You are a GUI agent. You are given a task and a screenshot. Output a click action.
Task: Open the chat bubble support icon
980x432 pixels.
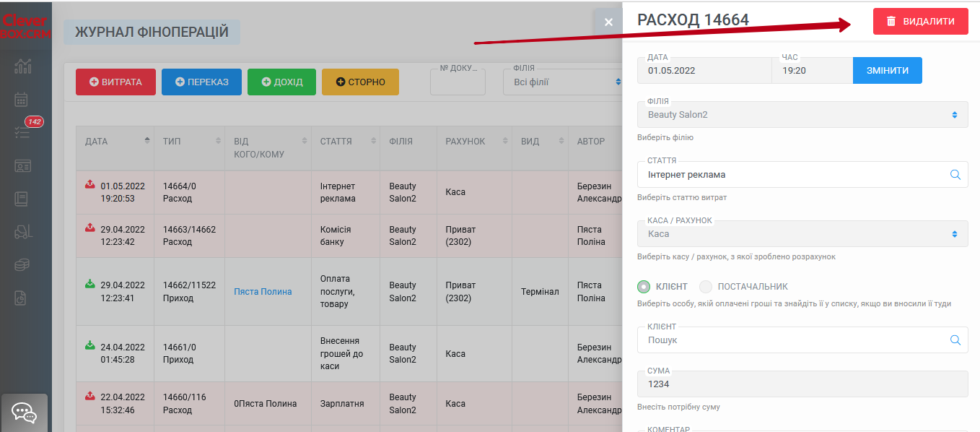(24, 412)
